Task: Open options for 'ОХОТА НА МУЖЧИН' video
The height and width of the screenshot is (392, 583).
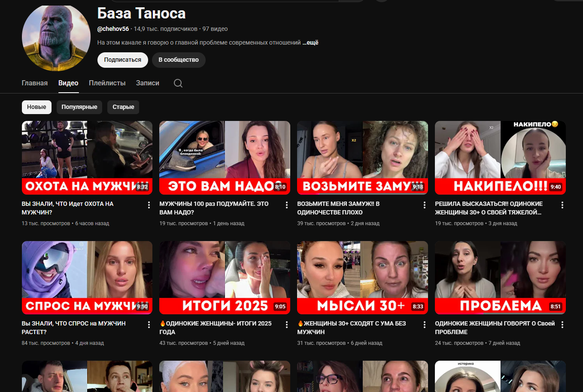Action: tap(149, 205)
